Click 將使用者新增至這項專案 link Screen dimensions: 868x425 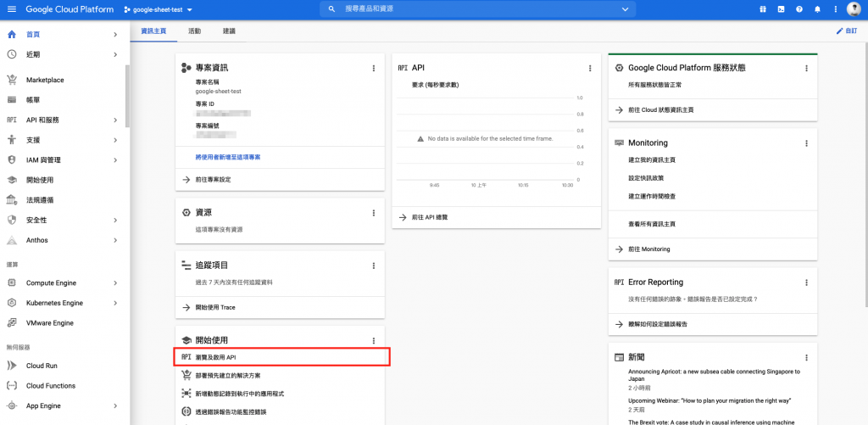click(x=228, y=158)
